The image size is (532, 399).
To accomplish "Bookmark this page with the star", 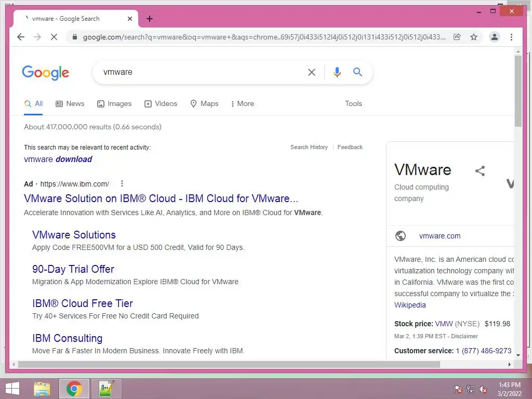I will point(474,37).
